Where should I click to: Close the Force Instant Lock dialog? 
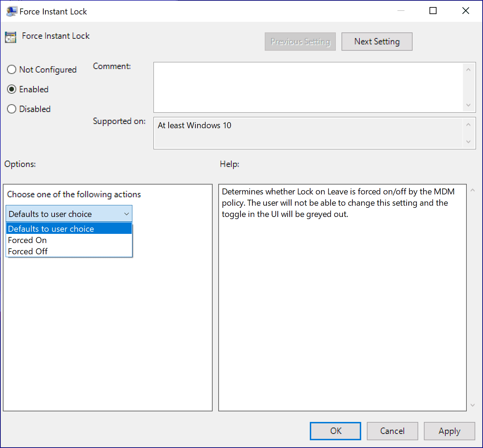pos(466,11)
